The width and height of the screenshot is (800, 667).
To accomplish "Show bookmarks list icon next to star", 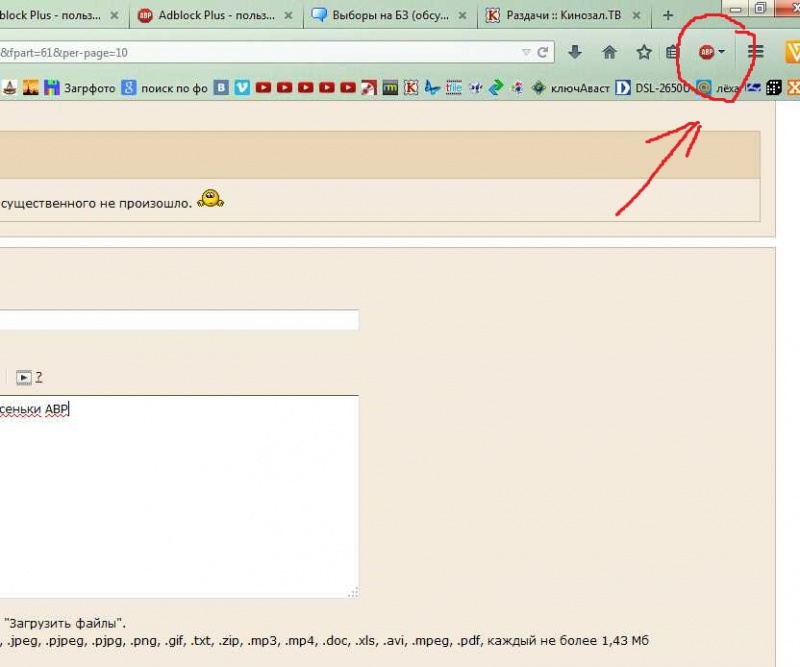I will (x=673, y=52).
